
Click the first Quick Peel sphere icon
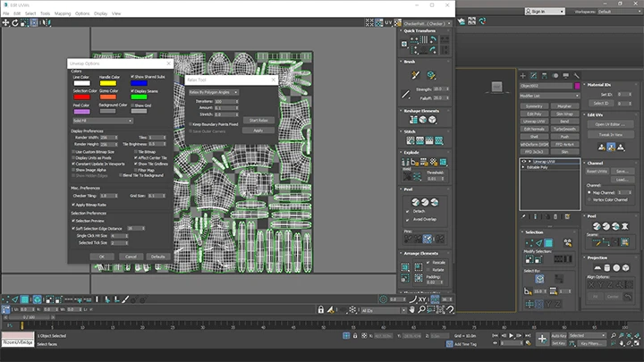coord(416,202)
